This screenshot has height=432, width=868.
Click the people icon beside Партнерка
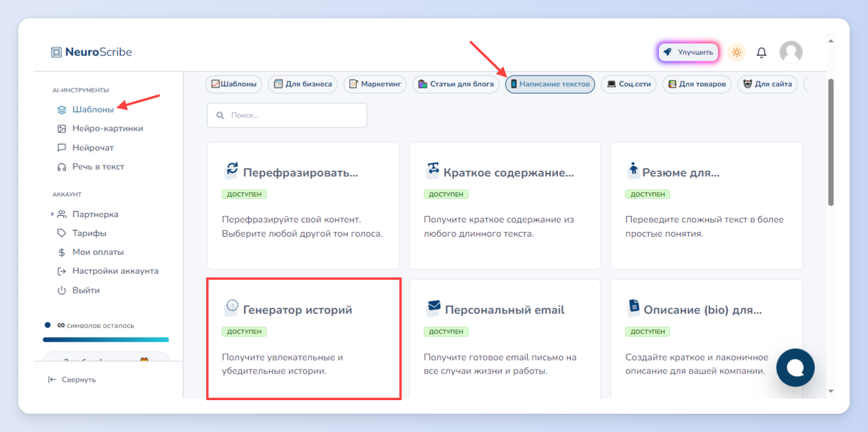[x=61, y=214]
